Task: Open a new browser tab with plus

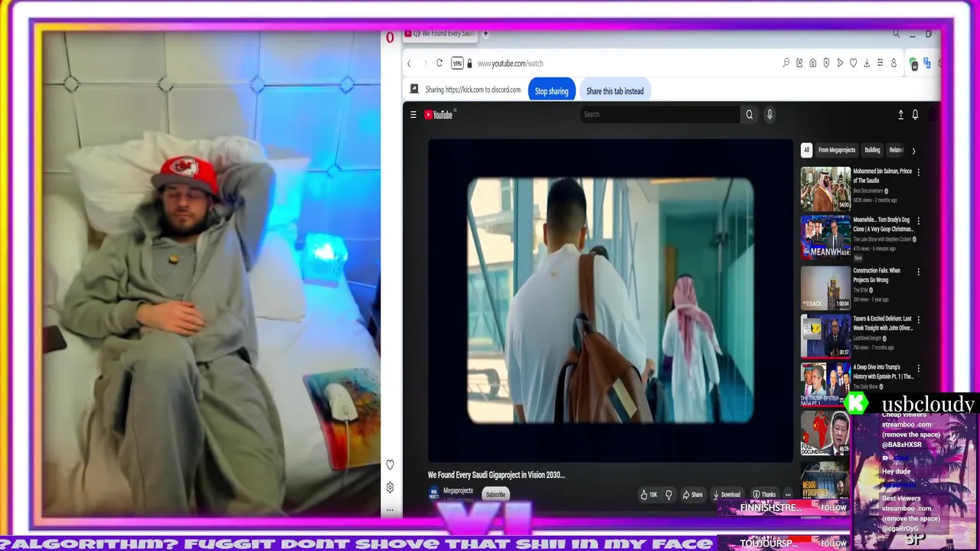Action: click(485, 34)
